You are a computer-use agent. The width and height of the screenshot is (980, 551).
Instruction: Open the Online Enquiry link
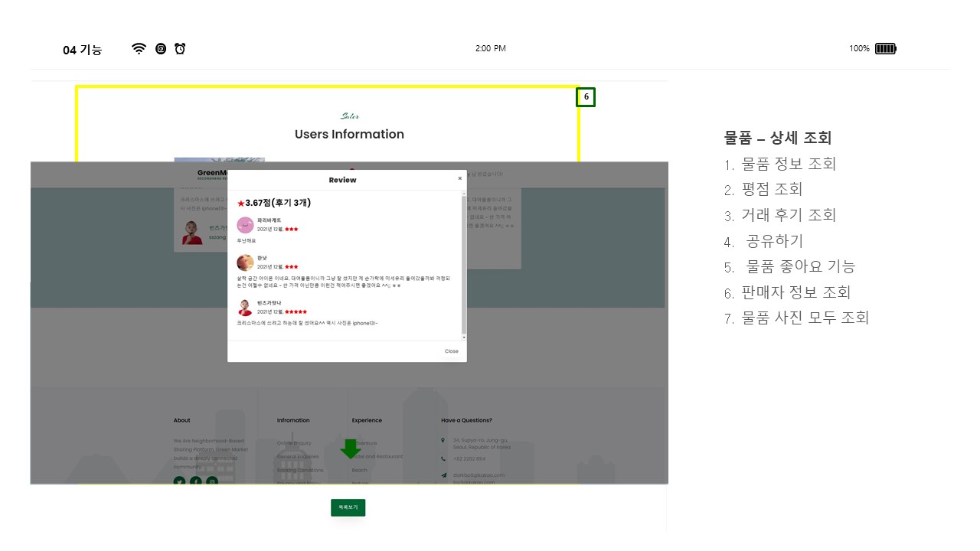[293, 442]
